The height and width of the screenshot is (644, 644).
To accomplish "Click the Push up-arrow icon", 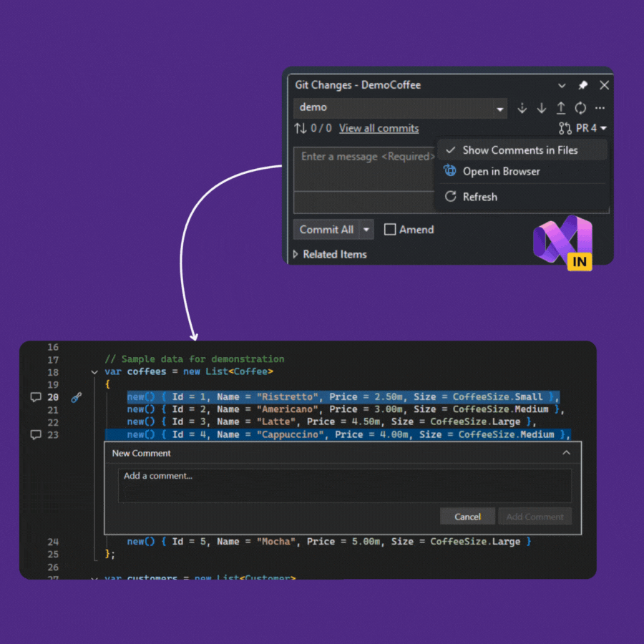I will tap(561, 108).
